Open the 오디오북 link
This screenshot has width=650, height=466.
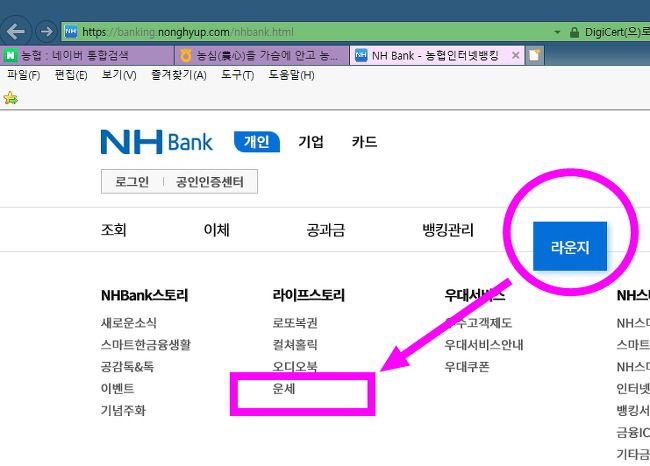pos(295,366)
